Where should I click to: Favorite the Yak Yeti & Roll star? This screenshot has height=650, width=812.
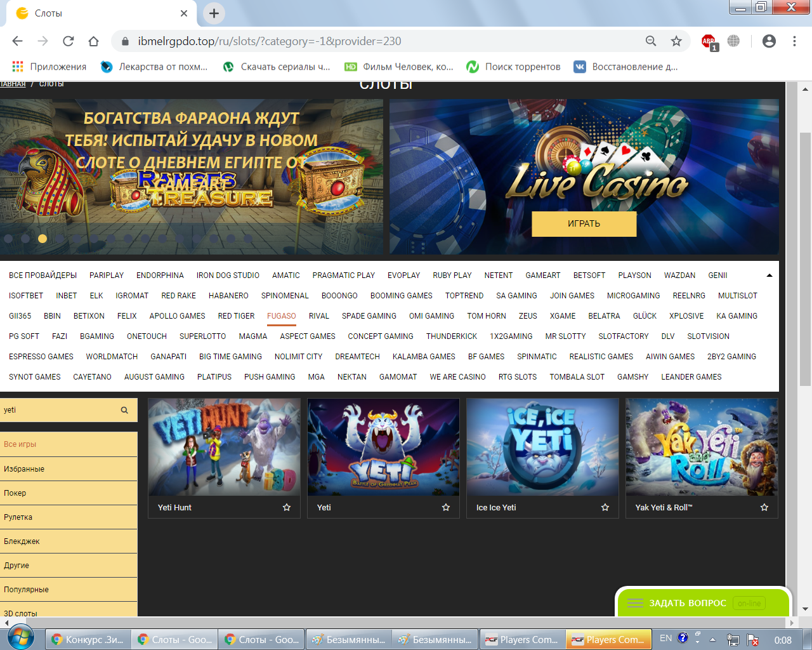pos(764,507)
